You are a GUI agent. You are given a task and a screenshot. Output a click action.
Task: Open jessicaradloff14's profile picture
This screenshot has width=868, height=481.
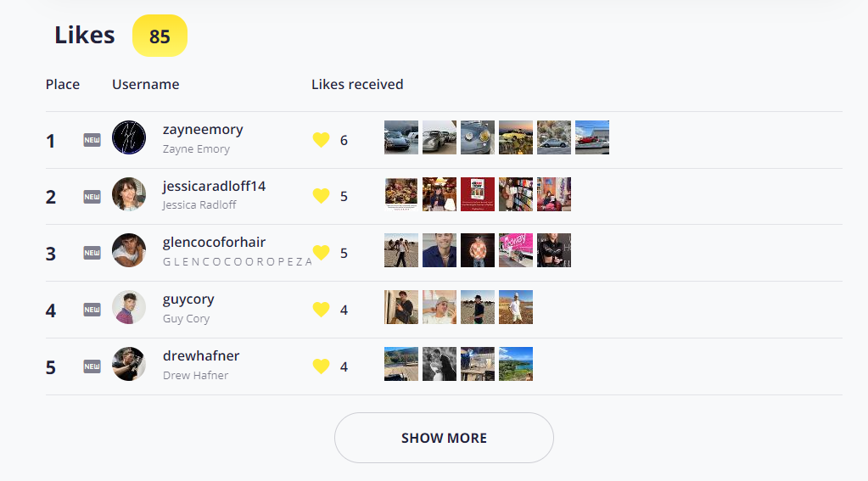click(x=129, y=194)
